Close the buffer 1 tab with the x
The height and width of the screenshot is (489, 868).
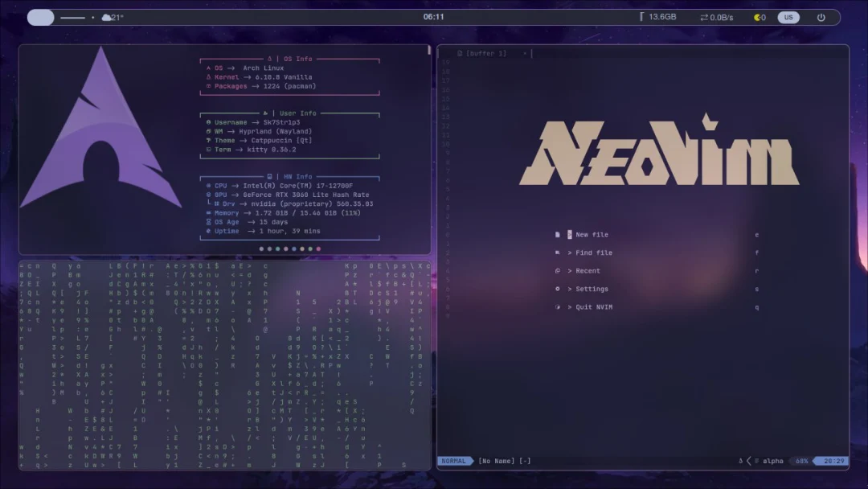[x=525, y=54]
